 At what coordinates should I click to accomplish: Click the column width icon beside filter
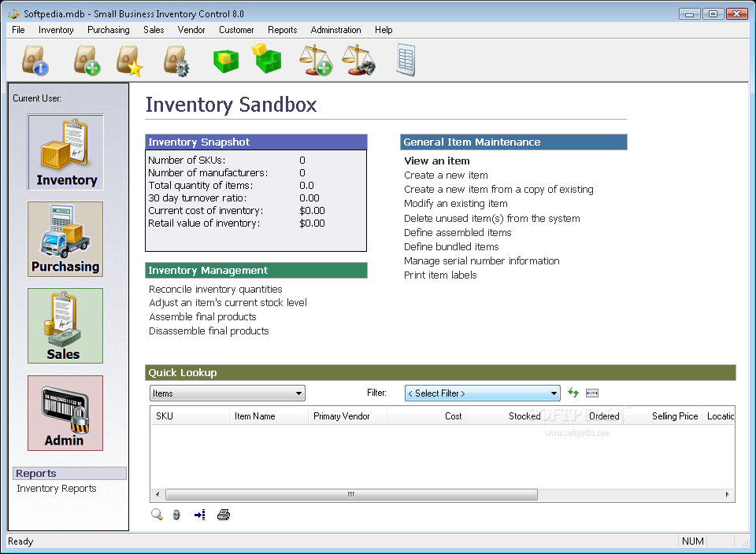tap(592, 393)
